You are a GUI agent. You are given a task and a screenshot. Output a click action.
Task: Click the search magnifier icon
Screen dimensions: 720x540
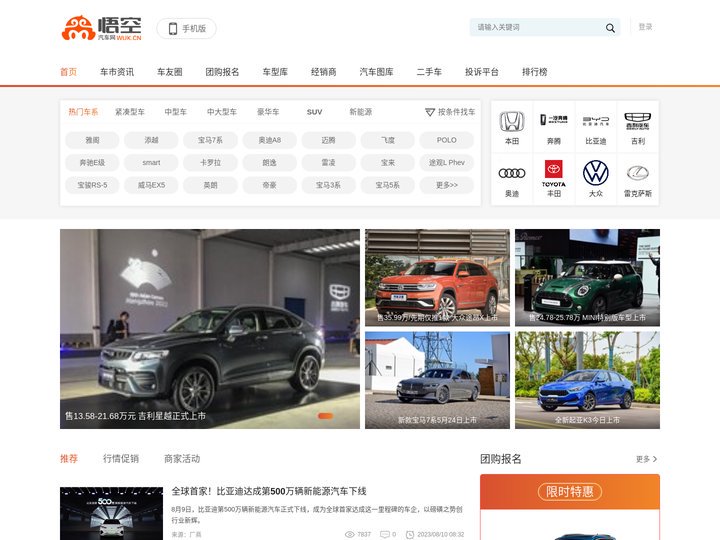pyautogui.click(x=610, y=28)
